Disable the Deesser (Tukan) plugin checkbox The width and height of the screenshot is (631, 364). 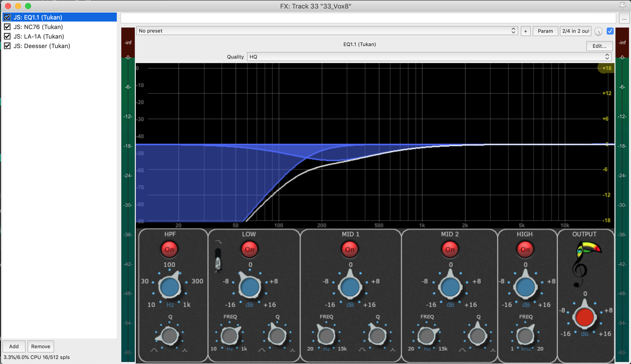click(x=7, y=46)
